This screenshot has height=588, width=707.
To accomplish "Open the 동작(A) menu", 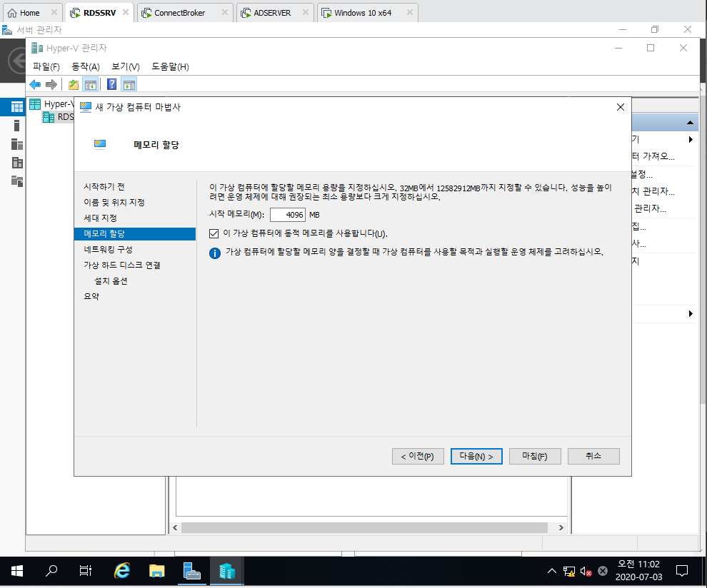I will [85, 66].
